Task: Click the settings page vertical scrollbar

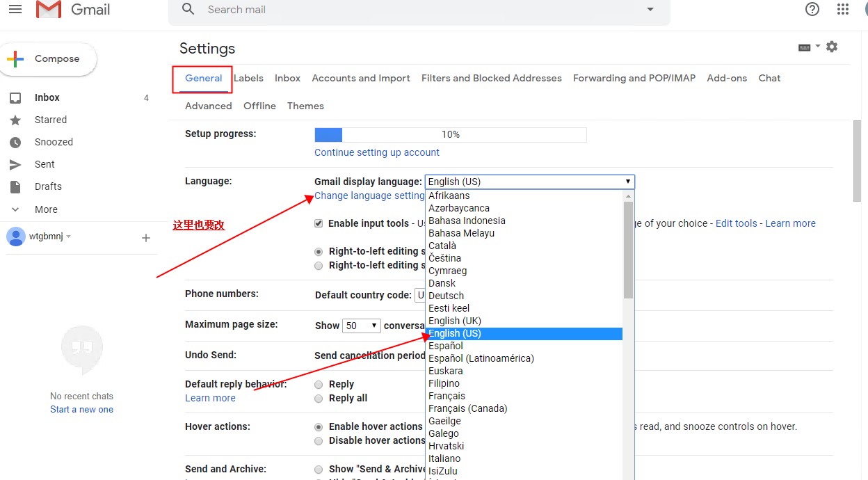Action: point(858,161)
